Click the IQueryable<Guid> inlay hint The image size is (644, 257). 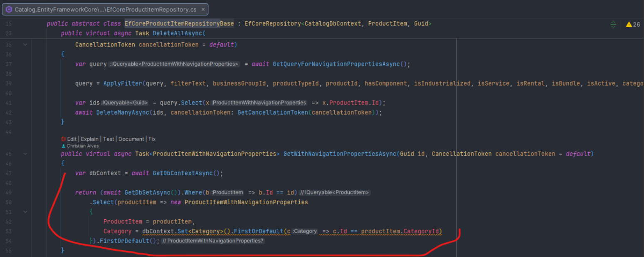click(x=125, y=103)
